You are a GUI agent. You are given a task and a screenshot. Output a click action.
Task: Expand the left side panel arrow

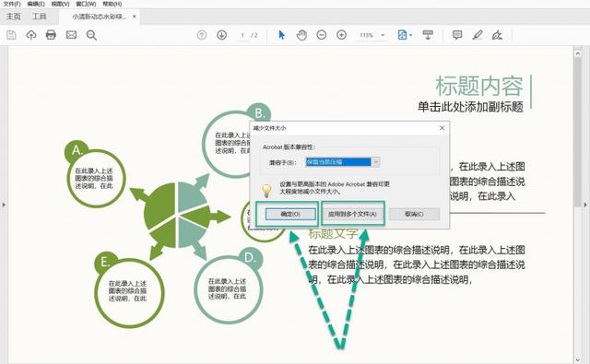[4, 205]
